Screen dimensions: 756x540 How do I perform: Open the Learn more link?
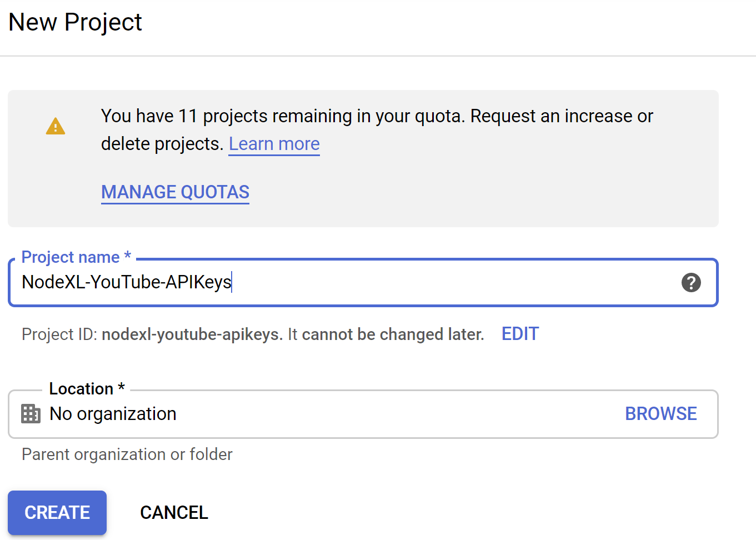[x=274, y=144]
